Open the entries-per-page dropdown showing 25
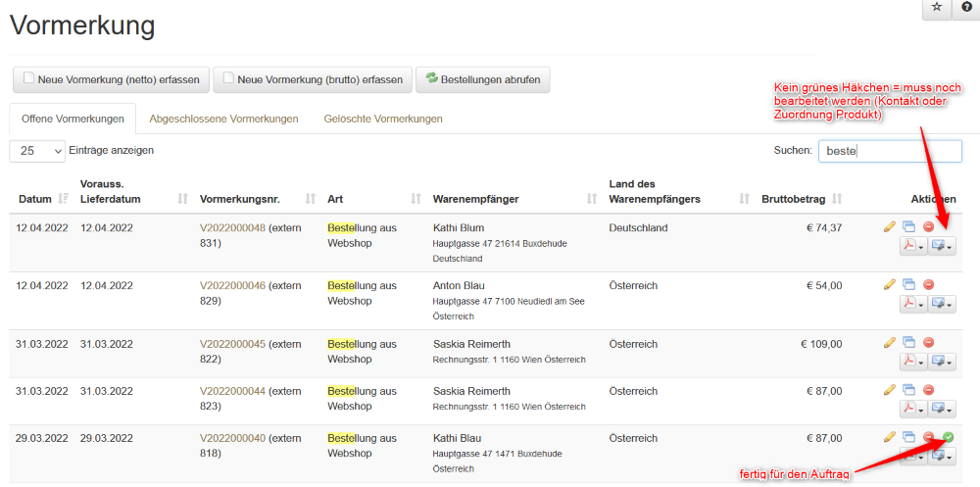Image resolution: width=980 pixels, height=487 pixels. 38,151
